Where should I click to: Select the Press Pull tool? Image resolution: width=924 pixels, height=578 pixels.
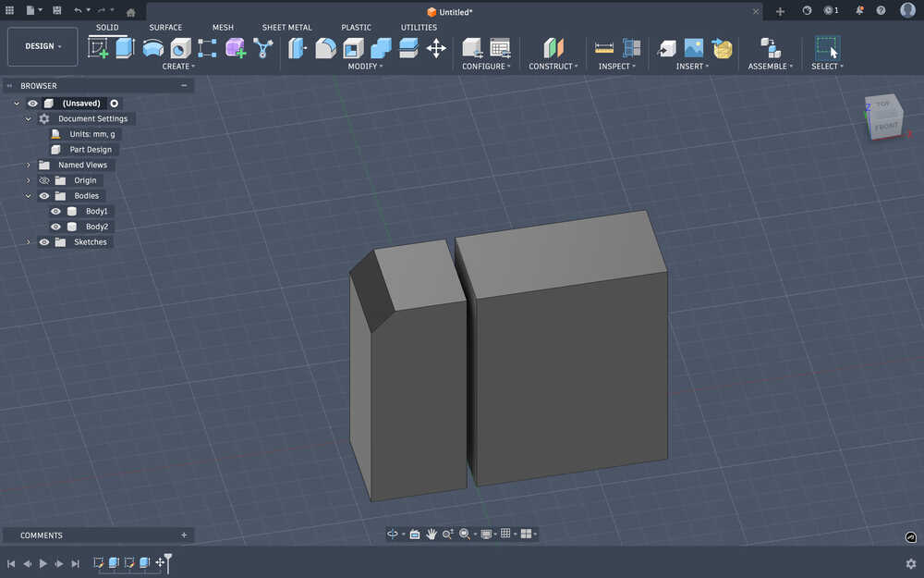[298, 47]
